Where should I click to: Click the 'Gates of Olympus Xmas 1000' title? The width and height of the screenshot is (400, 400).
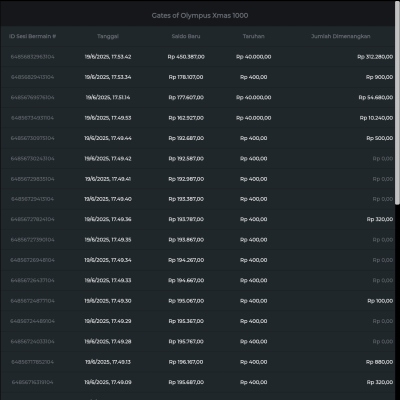(x=200, y=16)
